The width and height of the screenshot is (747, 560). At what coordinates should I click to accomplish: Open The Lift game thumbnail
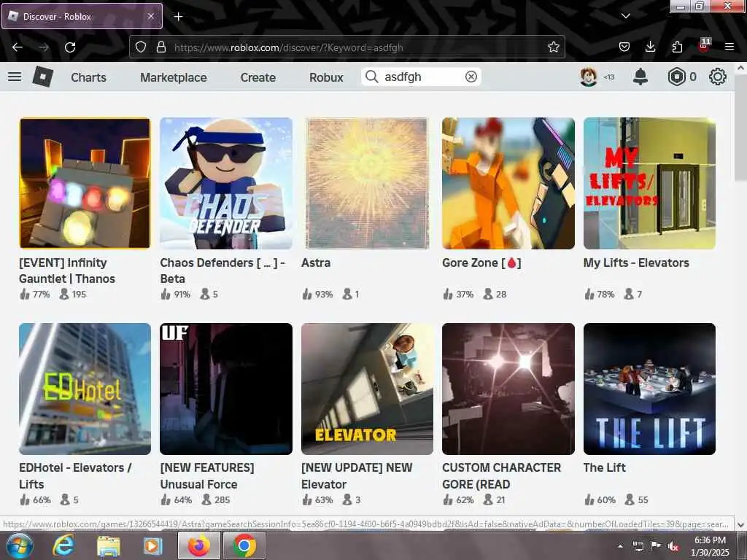pyautogui.click(x=649, y=389)
